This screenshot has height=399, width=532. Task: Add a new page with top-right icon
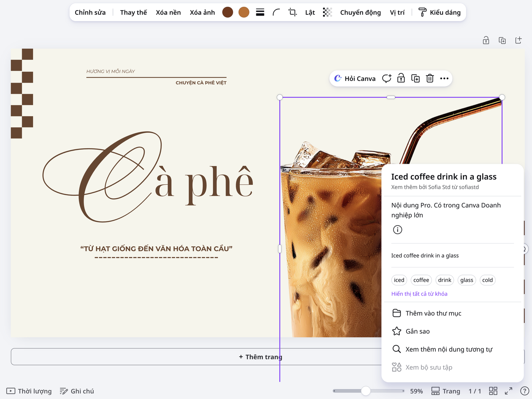(x=518, y=40)
